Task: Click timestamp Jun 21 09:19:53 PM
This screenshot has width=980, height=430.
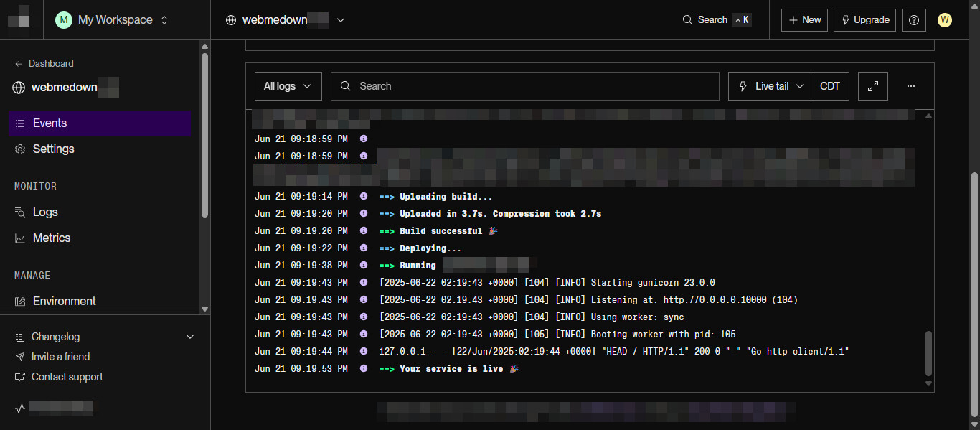Action: (301, 368)
